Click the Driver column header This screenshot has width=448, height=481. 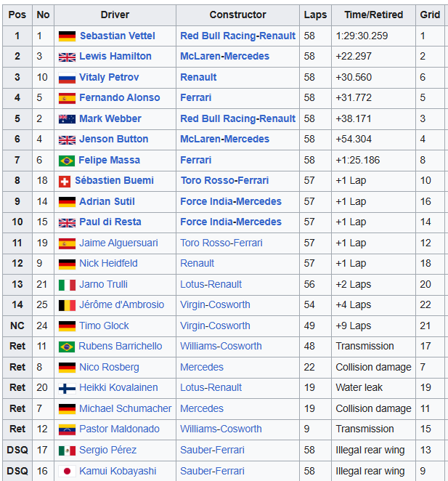pos(115,15)
